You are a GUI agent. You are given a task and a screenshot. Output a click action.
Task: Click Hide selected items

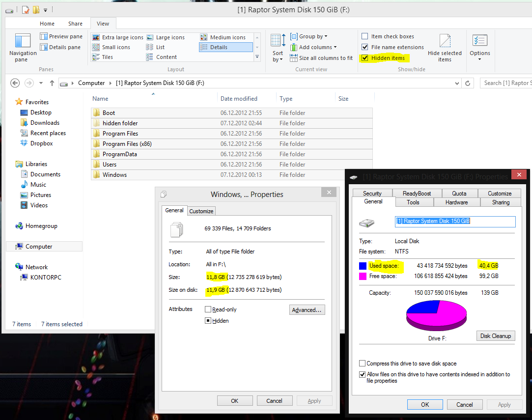tap(445, 48)
